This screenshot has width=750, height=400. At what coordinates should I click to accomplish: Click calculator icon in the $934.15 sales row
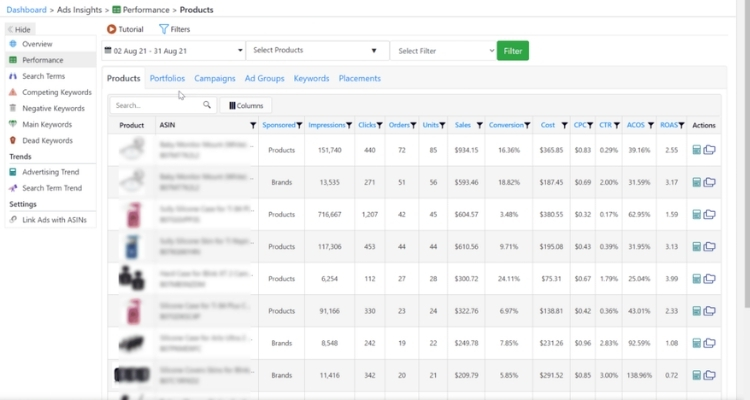696,150
